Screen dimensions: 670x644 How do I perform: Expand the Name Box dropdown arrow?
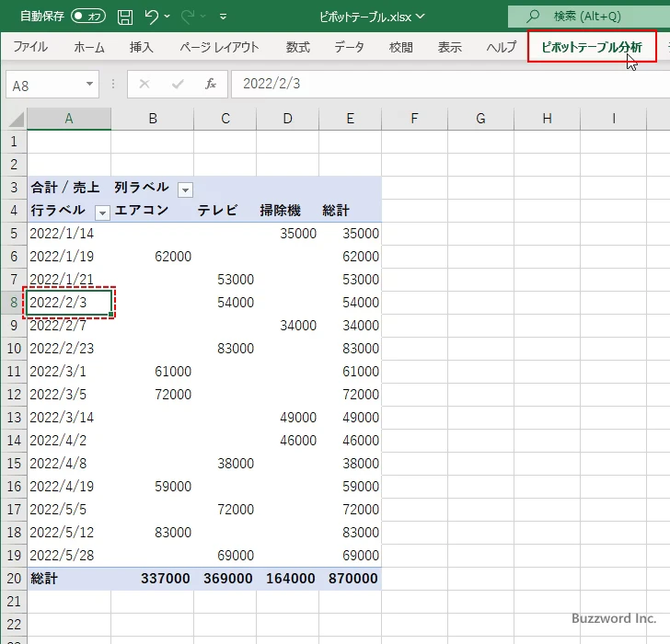tap(90, 84)
